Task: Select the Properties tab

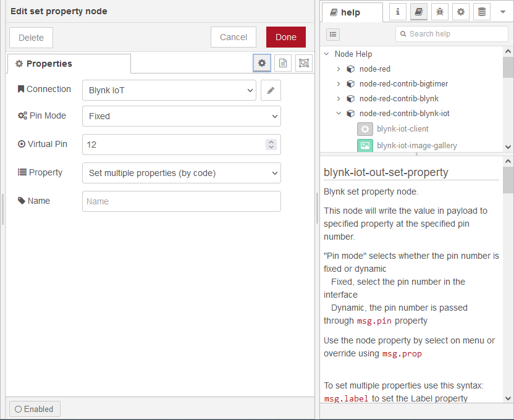Action: [69, 64]
